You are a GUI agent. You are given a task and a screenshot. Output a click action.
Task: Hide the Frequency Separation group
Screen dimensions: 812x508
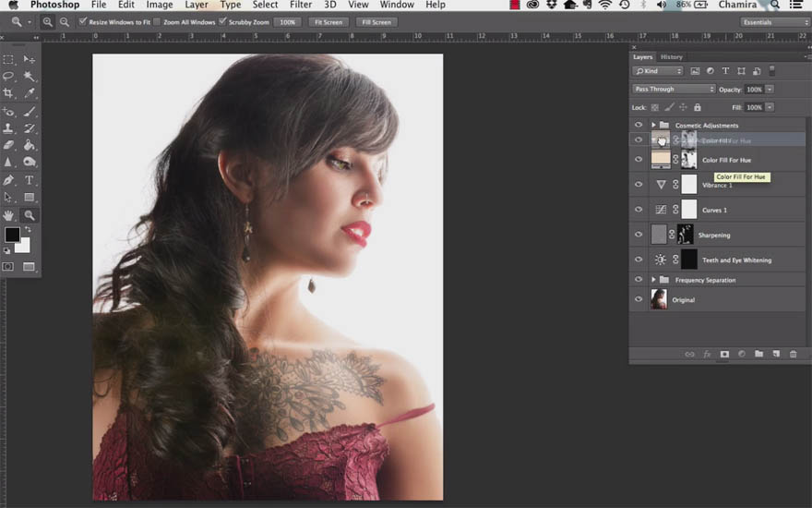click(x=638, y=279)
